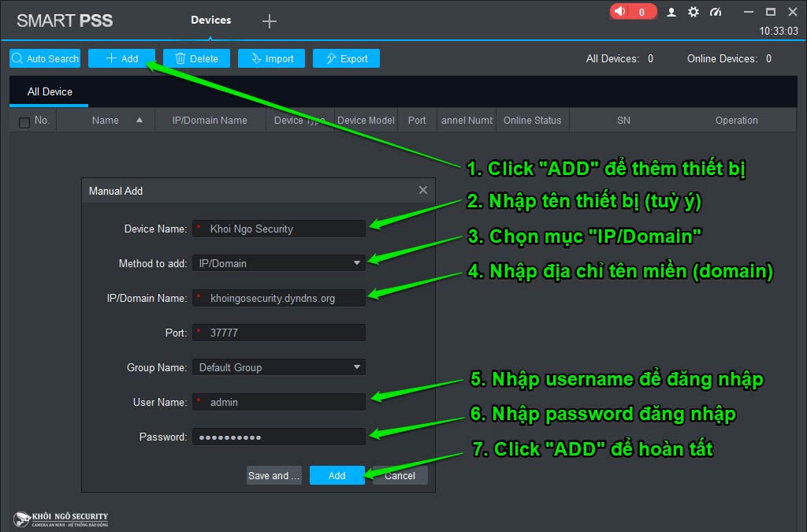Sort by Online Status column header
Viewport: 807px width, 532px height.
click(532, 121)
